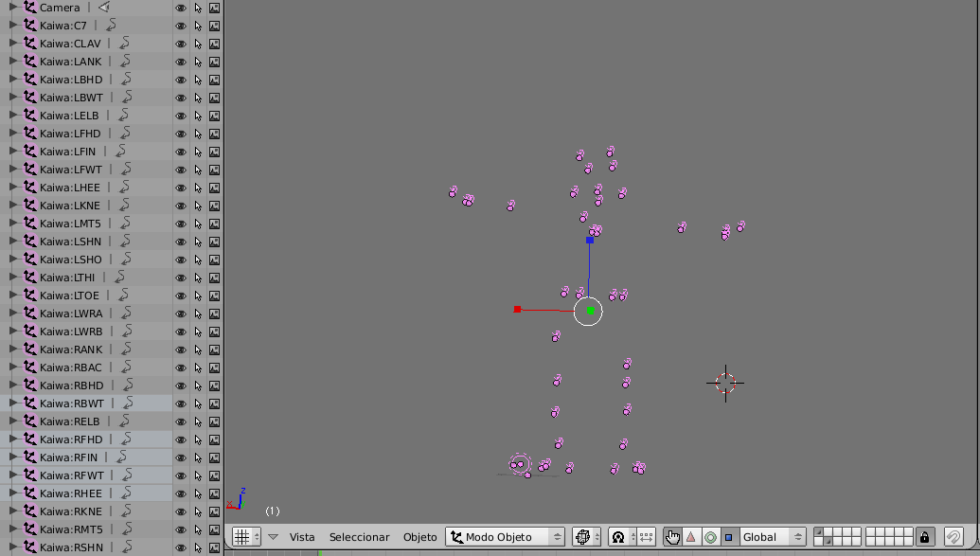
Task: Hide the Camera object with eye icon
Action: click(181, 8)
